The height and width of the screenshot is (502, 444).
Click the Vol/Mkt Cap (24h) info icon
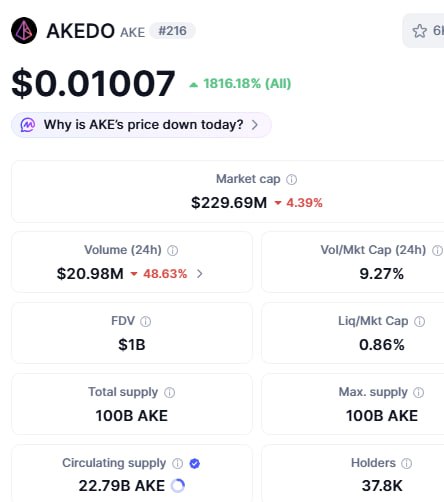coord(437,250)
